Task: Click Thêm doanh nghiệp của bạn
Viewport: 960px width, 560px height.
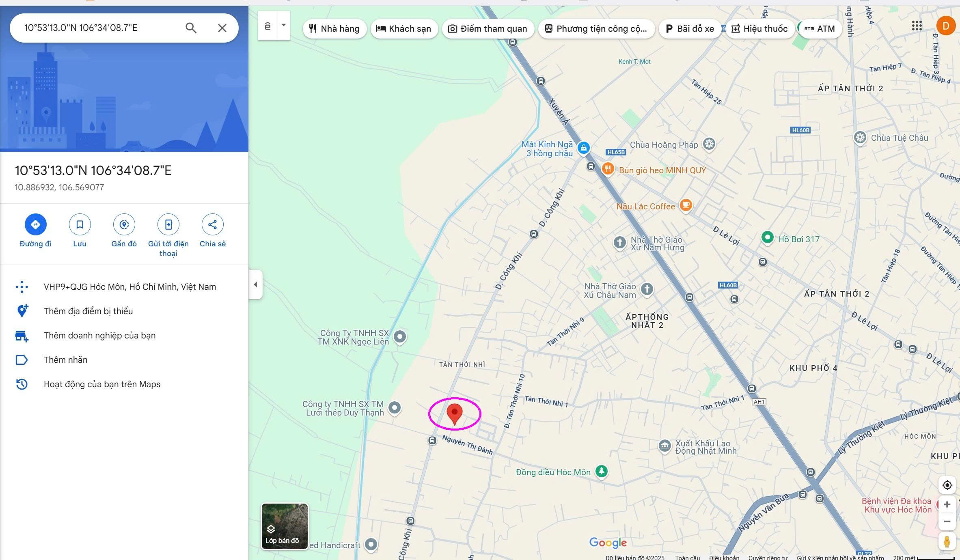Action: pyautogui.click(x=99, y=336)
